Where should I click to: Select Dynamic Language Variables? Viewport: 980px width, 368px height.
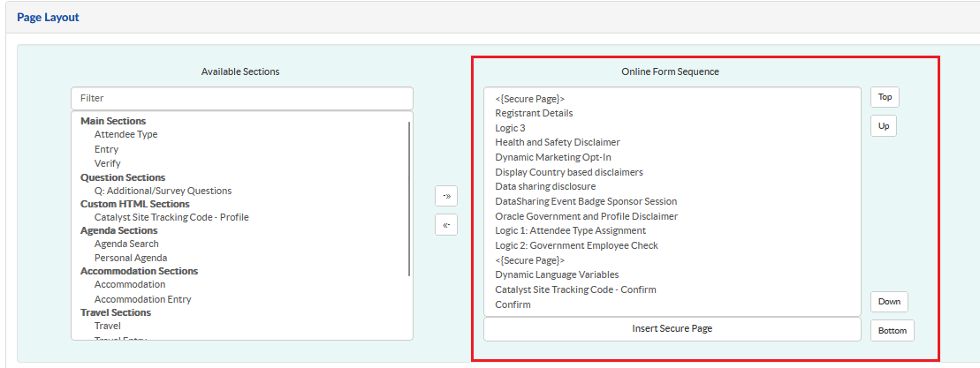[557, 274]
